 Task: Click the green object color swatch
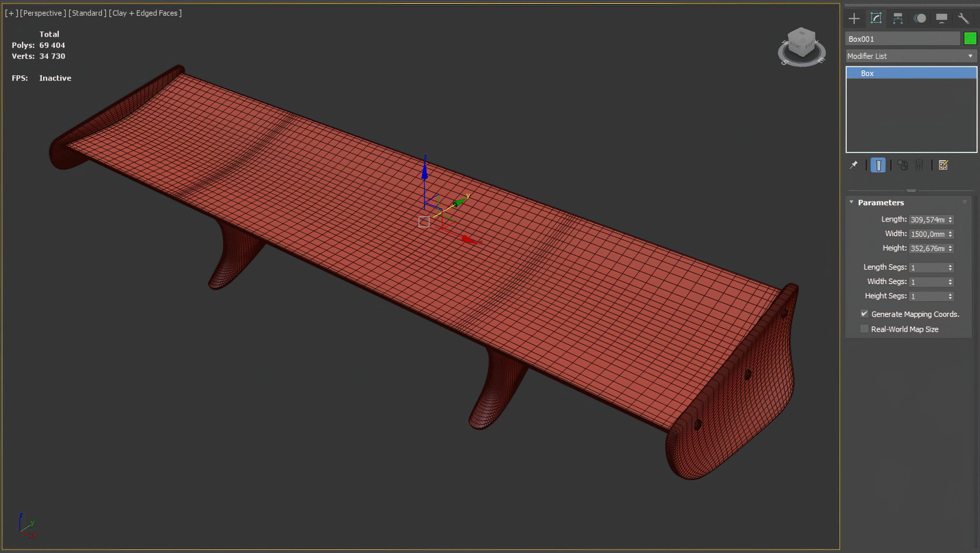[970, 39]
